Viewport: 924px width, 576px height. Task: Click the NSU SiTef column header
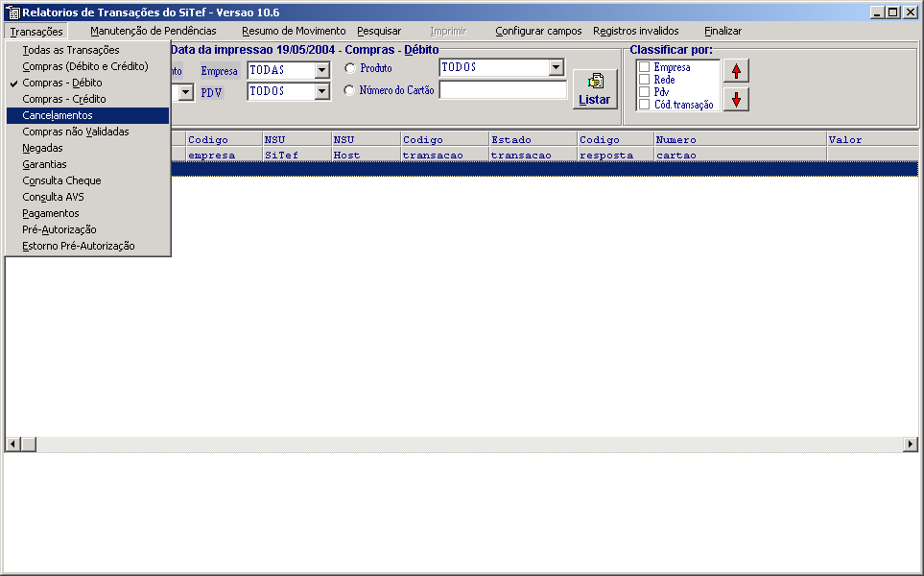[x=297, y=147]
